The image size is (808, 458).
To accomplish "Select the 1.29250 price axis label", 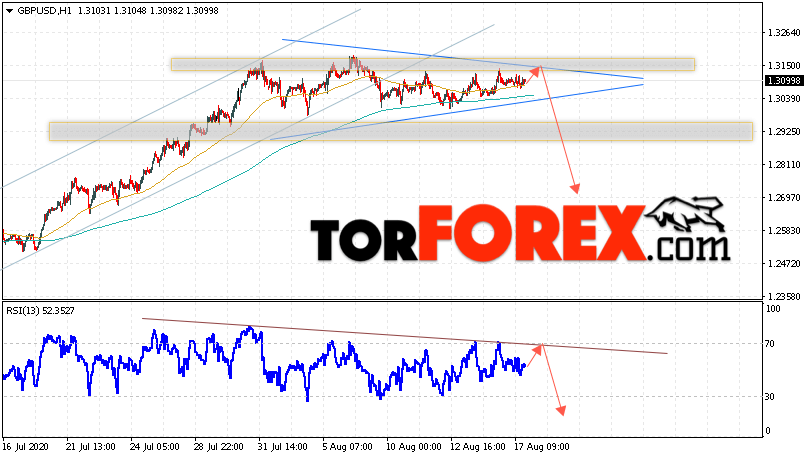I will (x=784, y=131).
